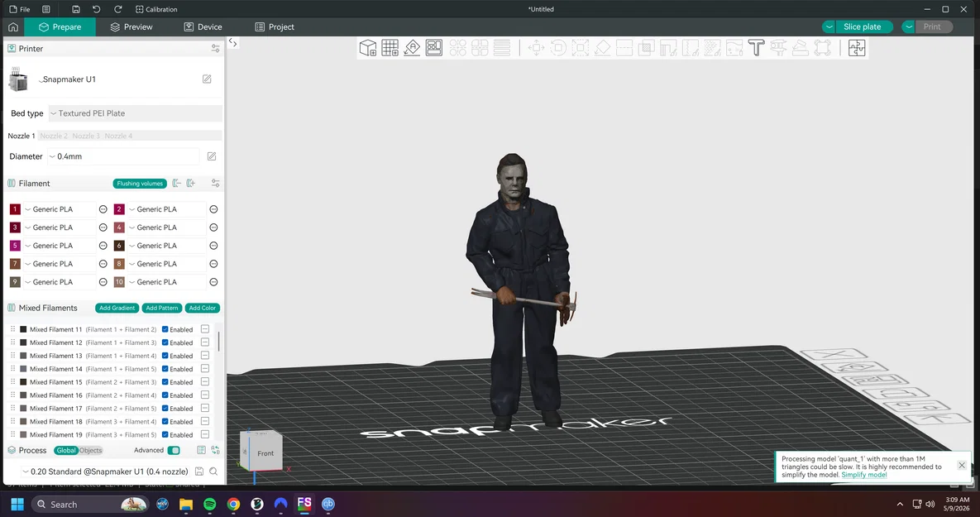The height and width of the screenshot is (517, 980).
Task: Open the Printer section settings sliders icon
Action: (x=216, y=48)
